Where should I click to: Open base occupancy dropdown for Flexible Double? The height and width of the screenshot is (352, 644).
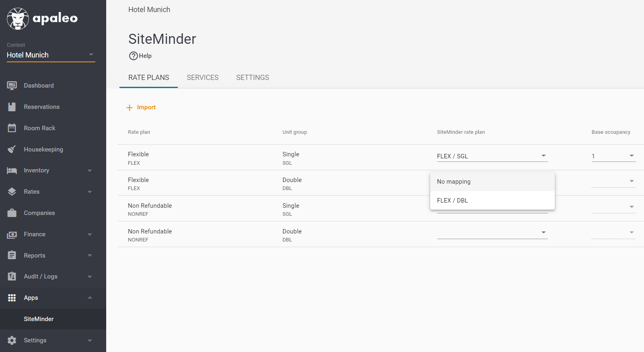click(x=613, y=182)
